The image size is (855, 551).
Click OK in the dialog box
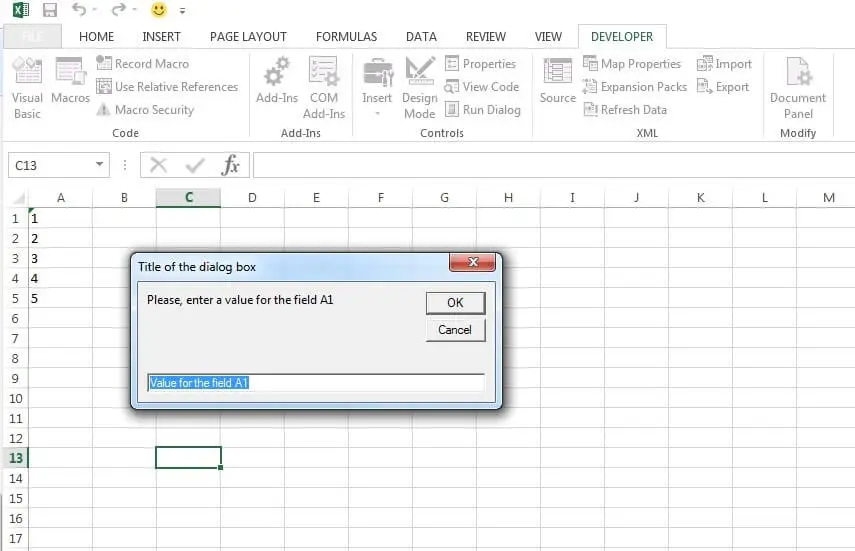(455, 303)
